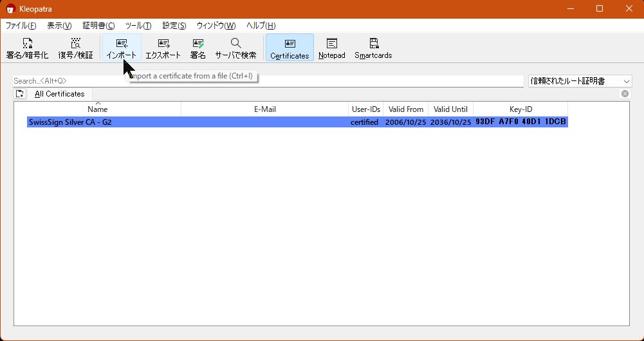The width and height of the screenshot is (644, 341).
Task: Expand the 信頼されたルート証明書 filter dropdown
Action: 580,81
